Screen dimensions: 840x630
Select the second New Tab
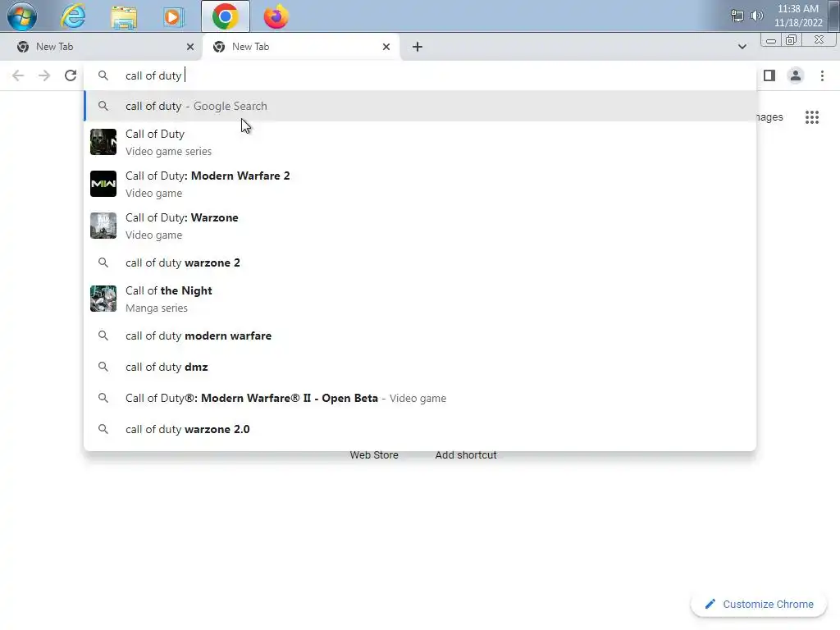pos(300,47)
